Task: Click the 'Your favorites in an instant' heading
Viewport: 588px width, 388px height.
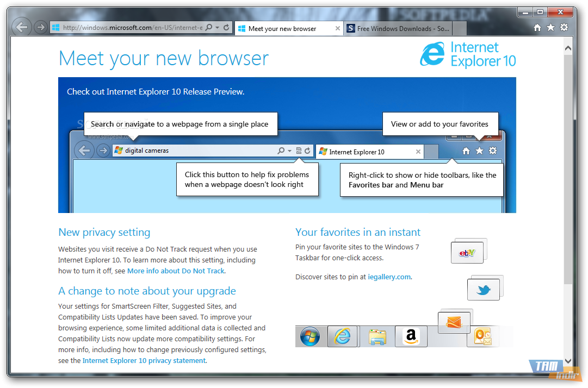Action: click(x=358, y=232)
